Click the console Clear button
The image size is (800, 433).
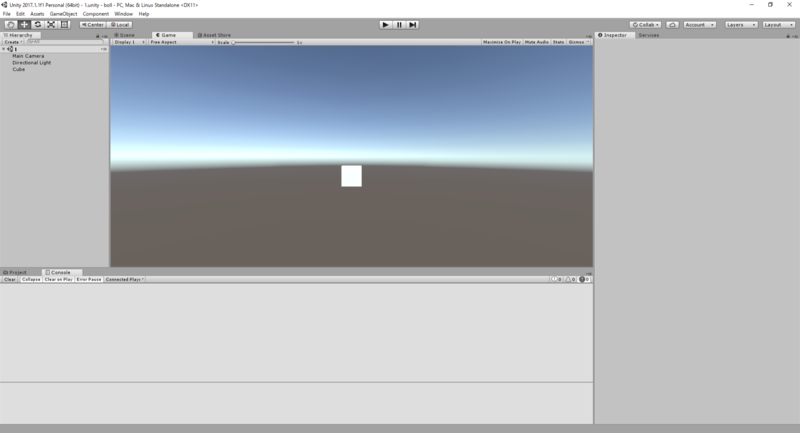(x=10, y=279)
